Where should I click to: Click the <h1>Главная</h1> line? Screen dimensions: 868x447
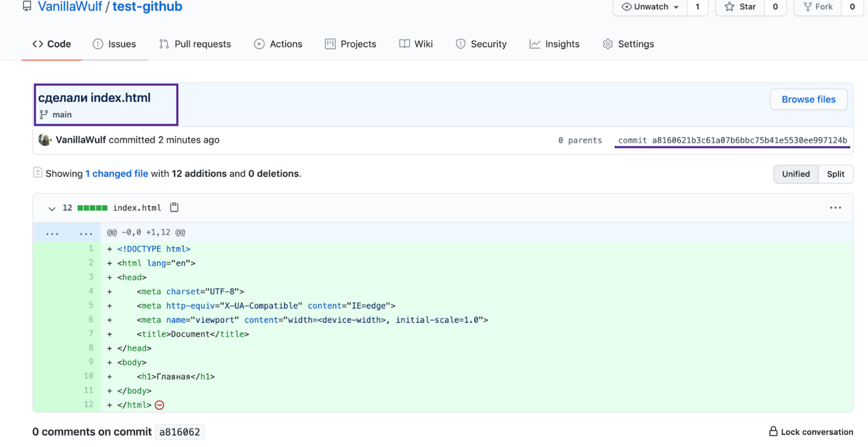tap(176, 377)
